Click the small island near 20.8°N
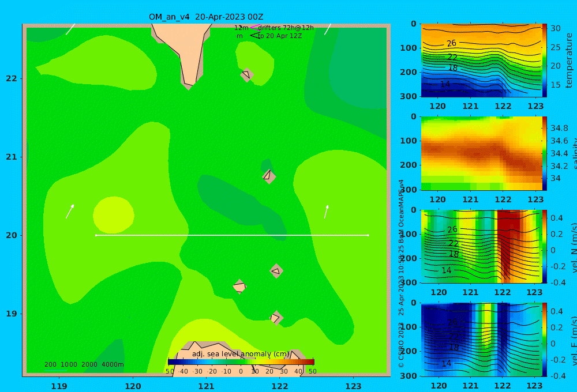 [269, 176]
